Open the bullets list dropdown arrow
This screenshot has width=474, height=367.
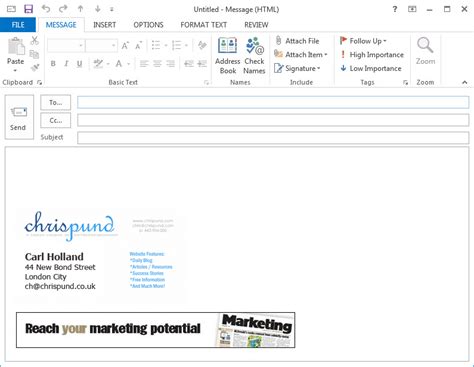[x=166, y=45]
